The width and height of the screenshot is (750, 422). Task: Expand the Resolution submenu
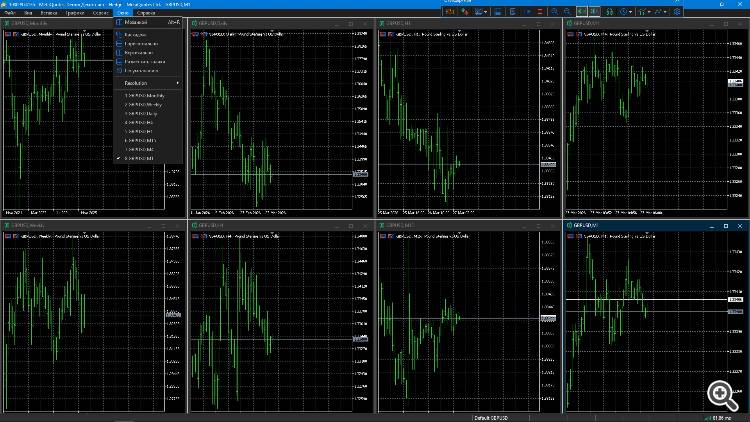pos(148,83)
